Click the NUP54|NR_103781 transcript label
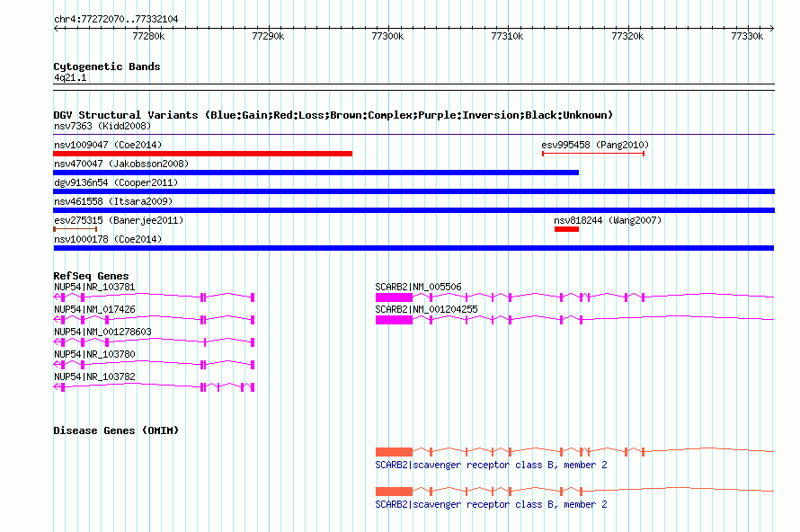This screenshot has height=532, width=800. [94, 288]
